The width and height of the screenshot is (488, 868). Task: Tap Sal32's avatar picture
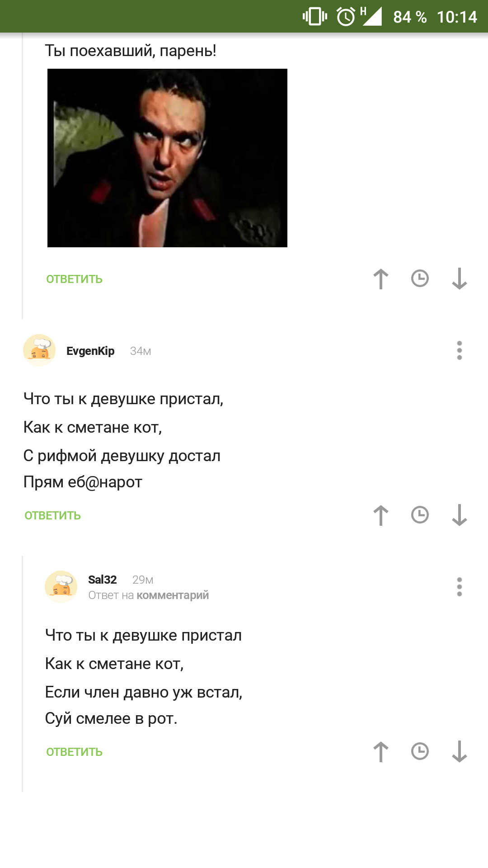[x=61, y=587]
